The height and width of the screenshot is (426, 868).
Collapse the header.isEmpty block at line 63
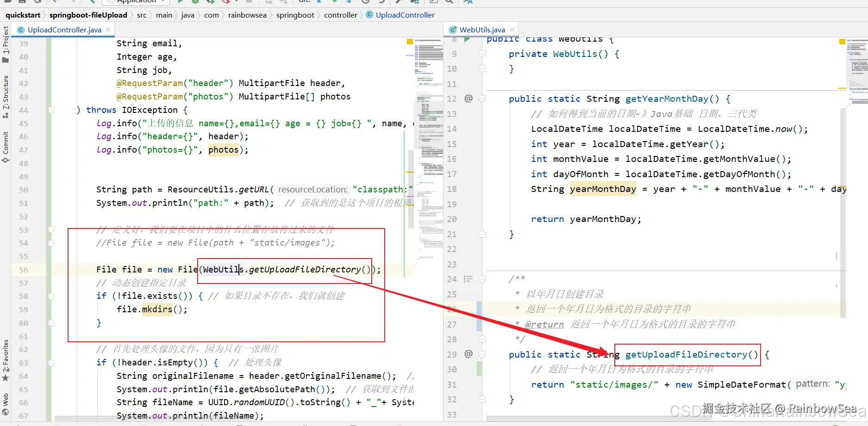tap(51, 363)
